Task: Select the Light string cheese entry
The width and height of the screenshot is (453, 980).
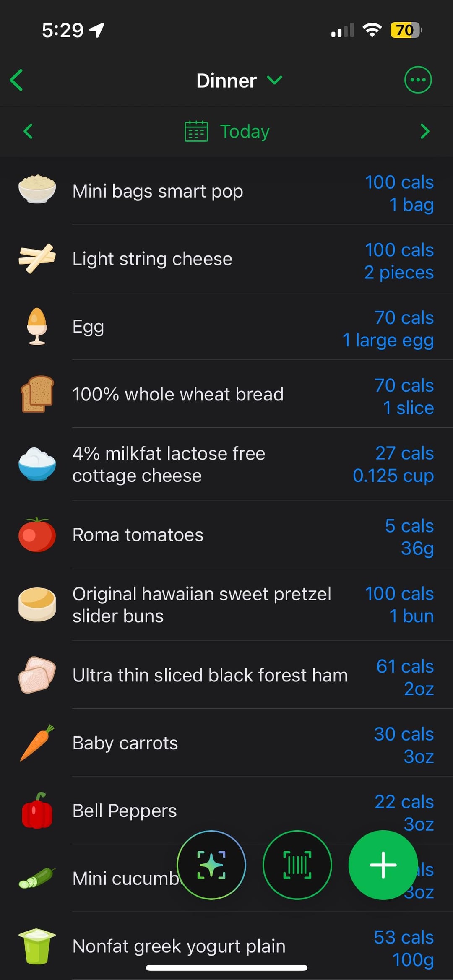Action: coord(152,259)
